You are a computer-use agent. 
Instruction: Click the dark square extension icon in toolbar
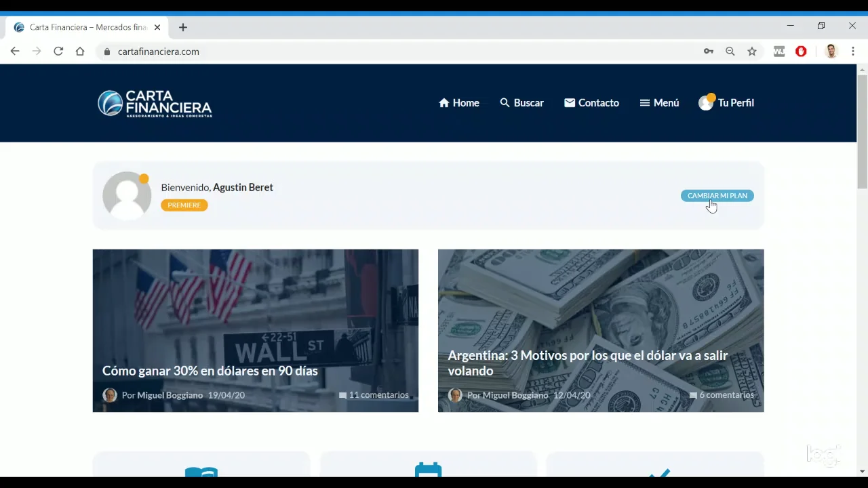(779, 52)
